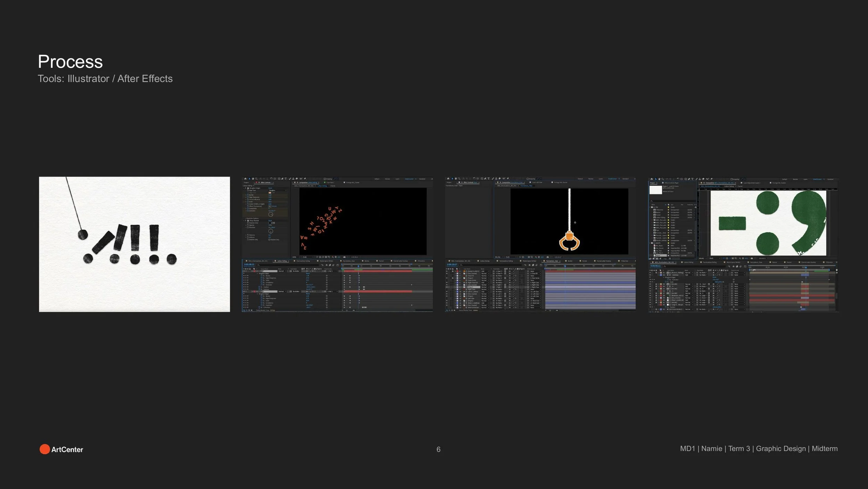Click Home icon in the claw After Effects screenshot

pos(448,179)
